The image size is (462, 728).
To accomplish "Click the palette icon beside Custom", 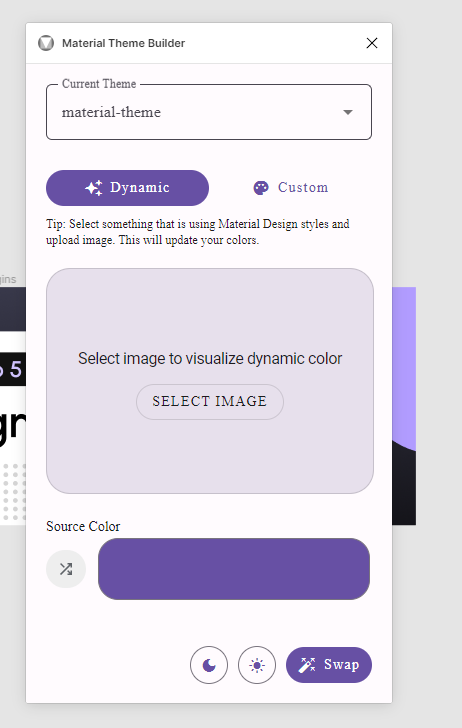I will tap(261, 188).
